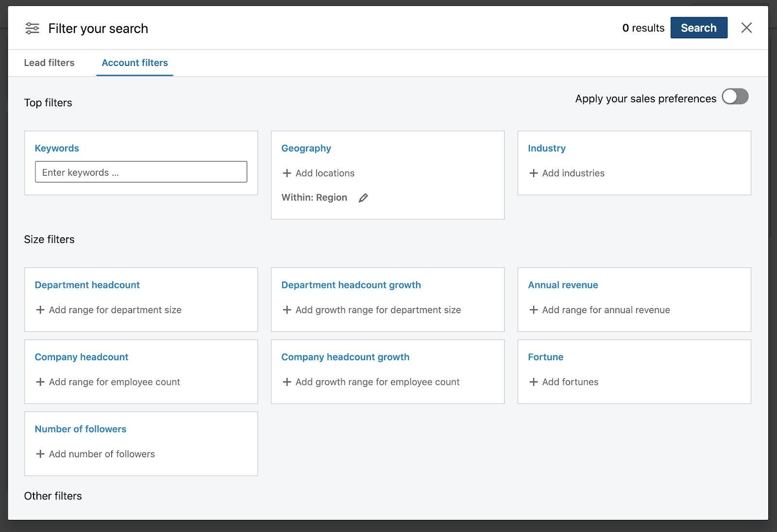
Task: Click Add range for department size
Action: 115,310
